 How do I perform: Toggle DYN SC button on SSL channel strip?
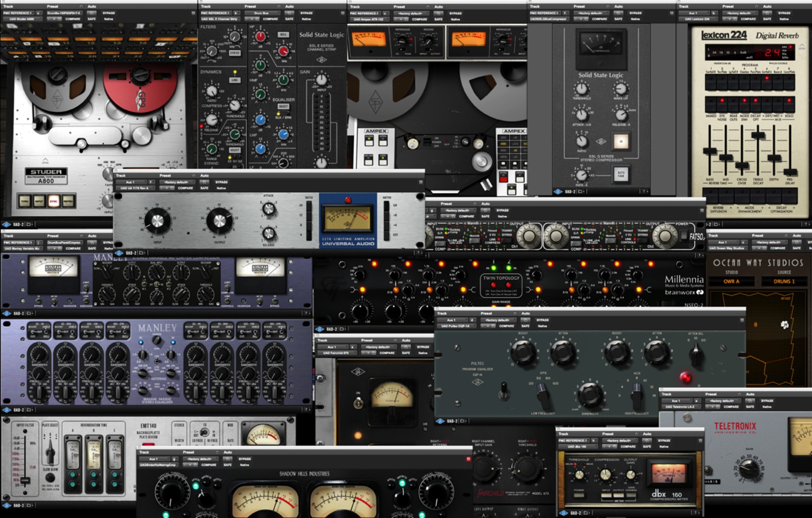(x=235, y=53)
